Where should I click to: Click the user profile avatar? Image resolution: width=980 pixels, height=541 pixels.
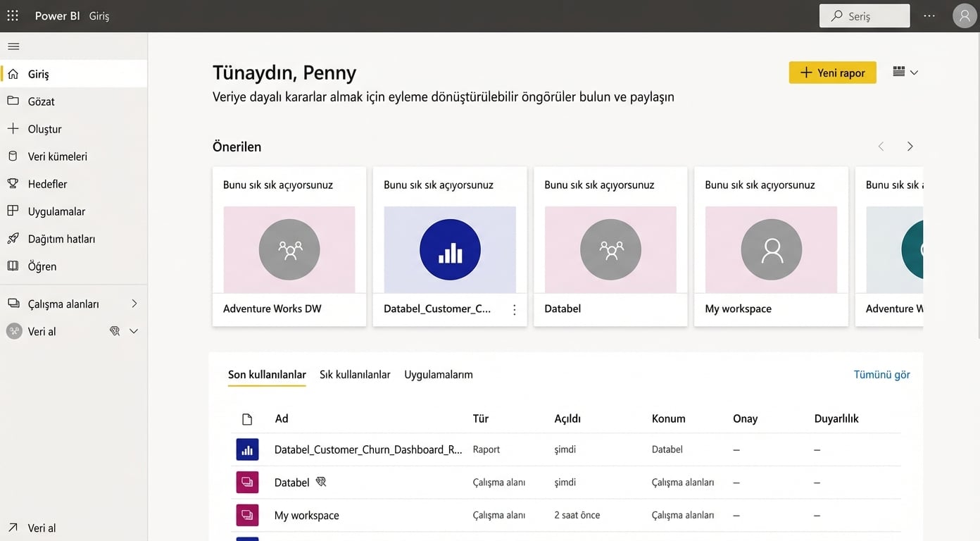[964, 15]
